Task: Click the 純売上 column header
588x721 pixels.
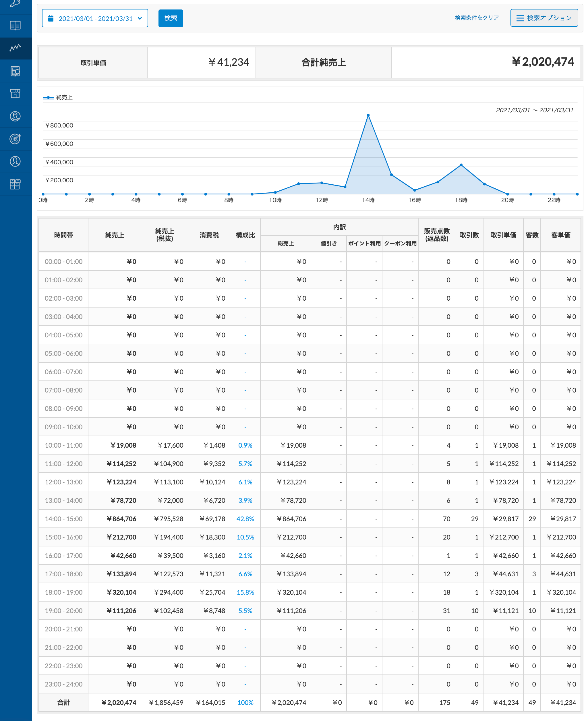Action: pos(115,235)
